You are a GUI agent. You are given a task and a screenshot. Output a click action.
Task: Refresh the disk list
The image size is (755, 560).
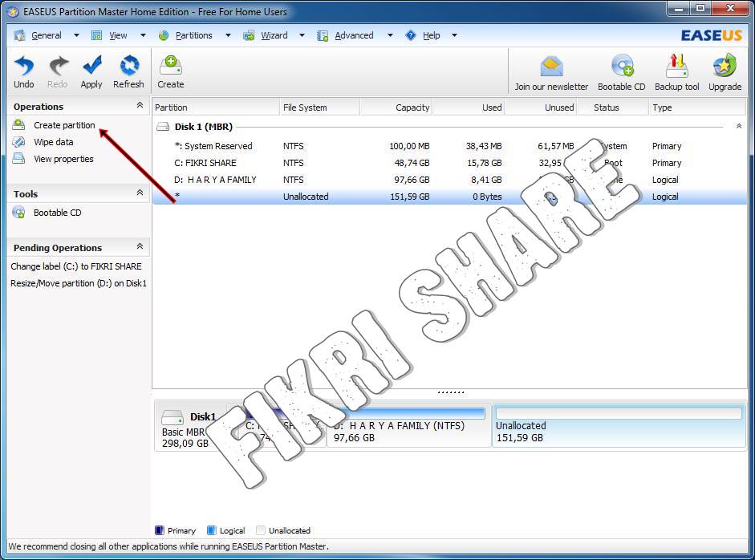(128, 66)
